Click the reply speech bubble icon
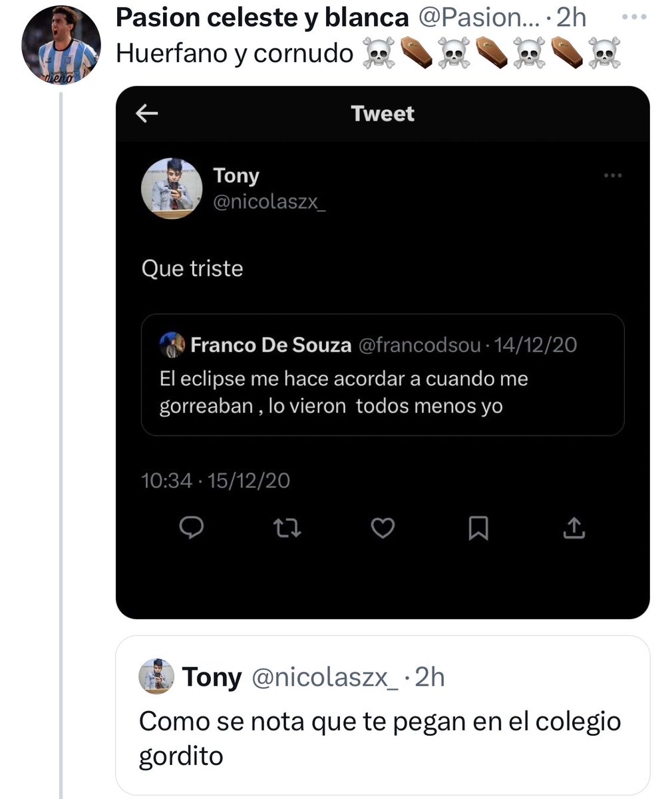 pyautogui.click(x=192, y=528)
